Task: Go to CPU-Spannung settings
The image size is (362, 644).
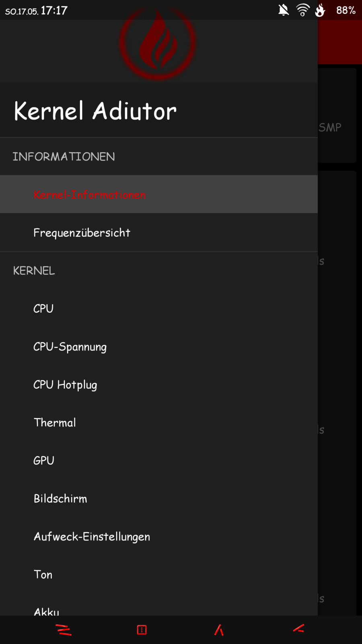Action: coord(70,347)
